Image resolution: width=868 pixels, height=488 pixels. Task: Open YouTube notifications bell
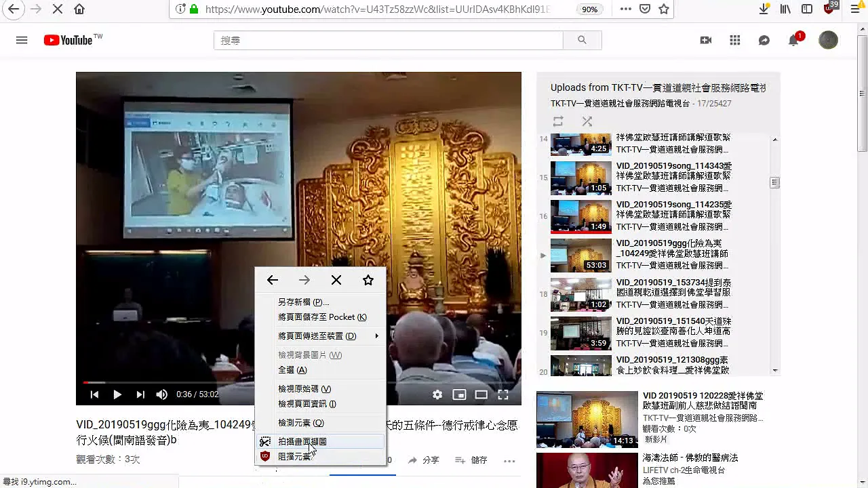793,40
